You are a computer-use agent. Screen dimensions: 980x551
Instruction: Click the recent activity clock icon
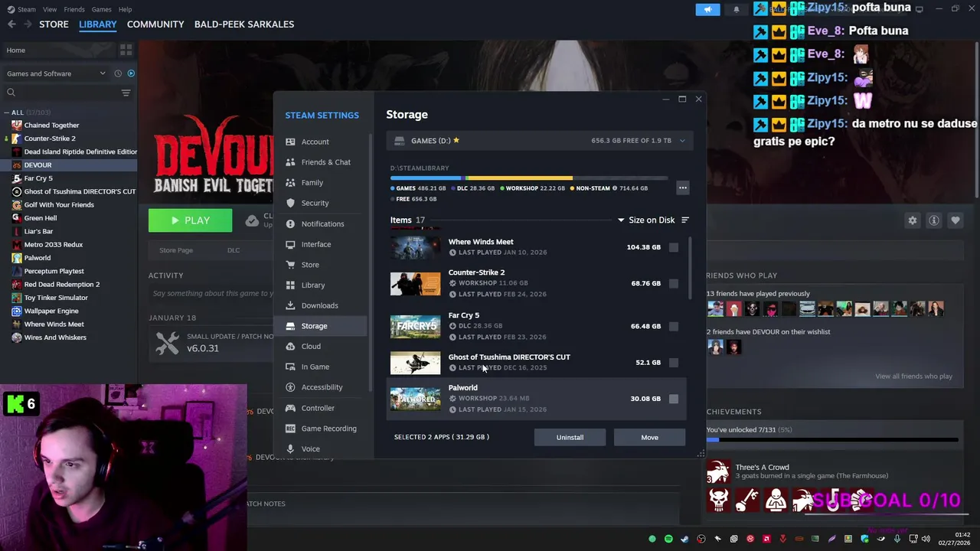tap(118, 73)
